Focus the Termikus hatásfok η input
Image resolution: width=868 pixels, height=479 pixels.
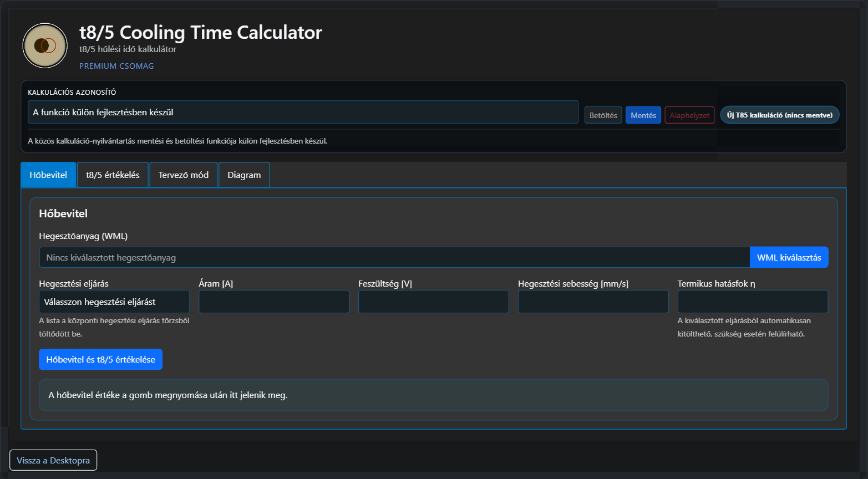pos(753,302)
